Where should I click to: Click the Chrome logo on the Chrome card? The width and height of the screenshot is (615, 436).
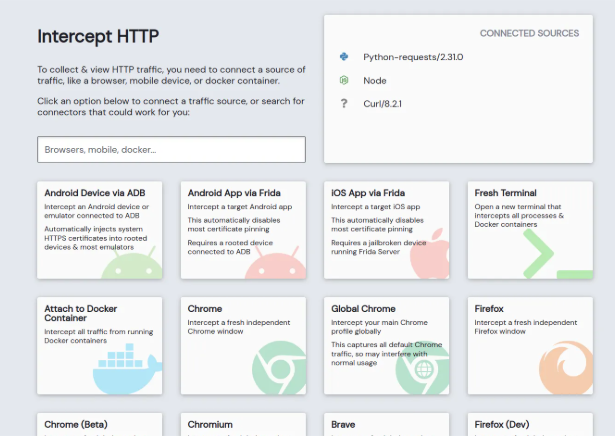pyautogui.click(x=279, y=368)
